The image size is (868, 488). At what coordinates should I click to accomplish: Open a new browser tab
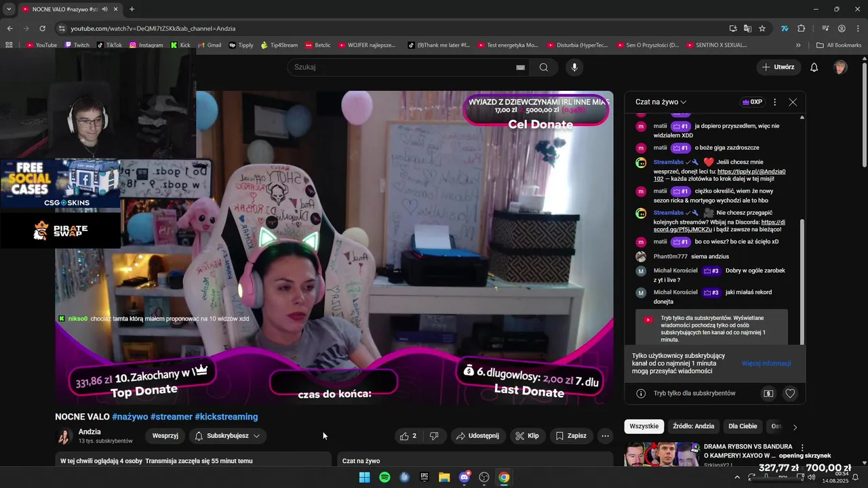click(x=132, y=9)
